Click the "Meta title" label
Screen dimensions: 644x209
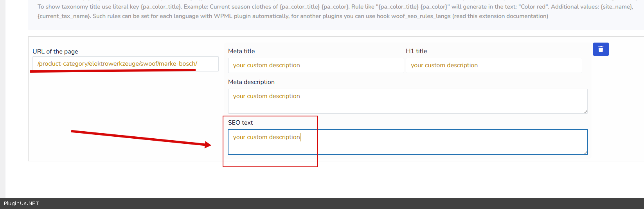[x=241, y=51]
